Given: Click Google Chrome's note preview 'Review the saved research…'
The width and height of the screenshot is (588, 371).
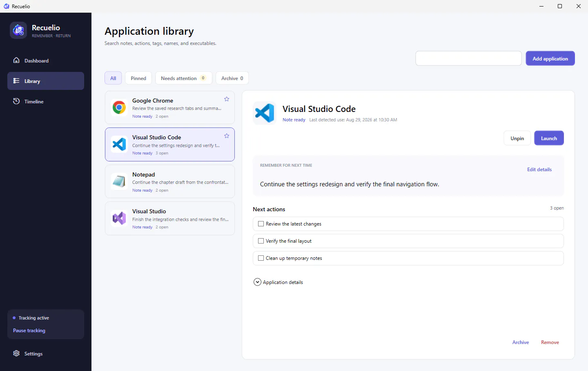Looking at the screenshot, I should 177,108.
